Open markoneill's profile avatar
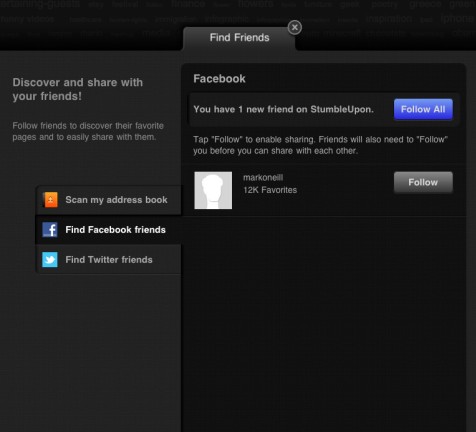The width and height of the screenshot is (476, 432). (213, 190)
